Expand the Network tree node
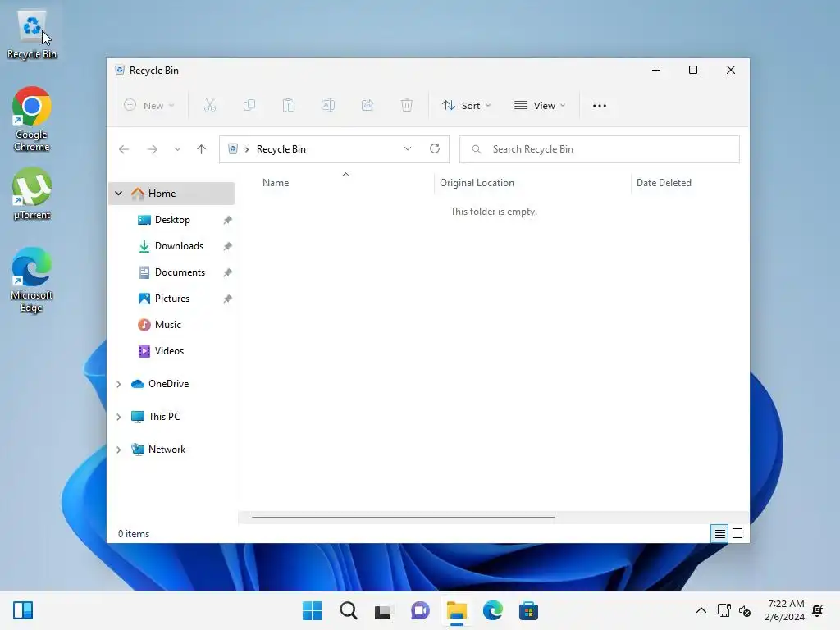The height and width of the screenshot is (630, 840). pos(119,450)
